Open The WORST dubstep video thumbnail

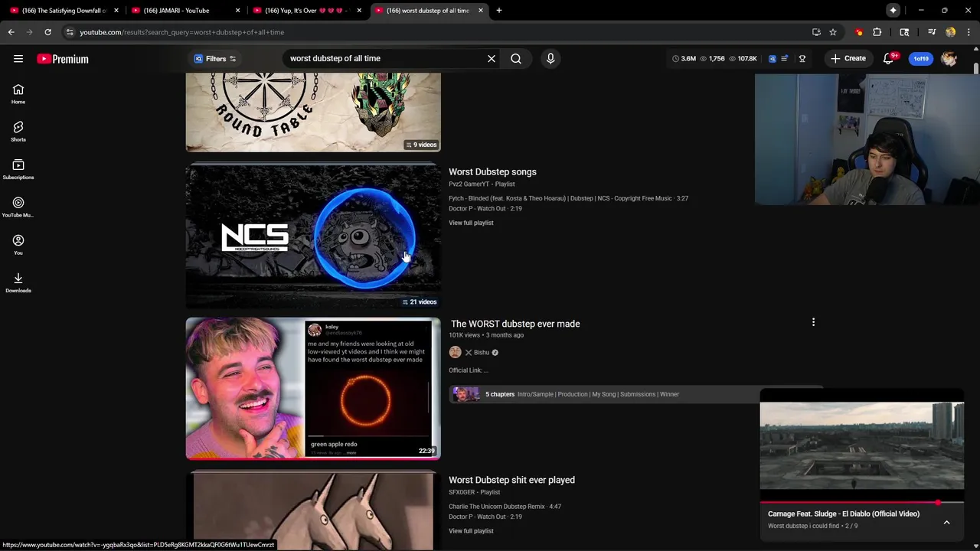(x=313, y=388)
